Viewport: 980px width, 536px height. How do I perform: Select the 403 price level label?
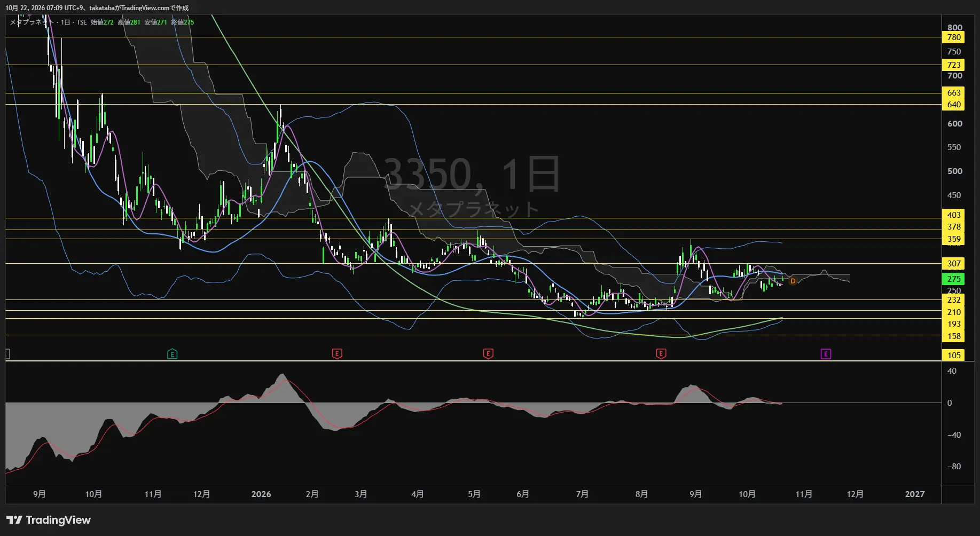953,215
